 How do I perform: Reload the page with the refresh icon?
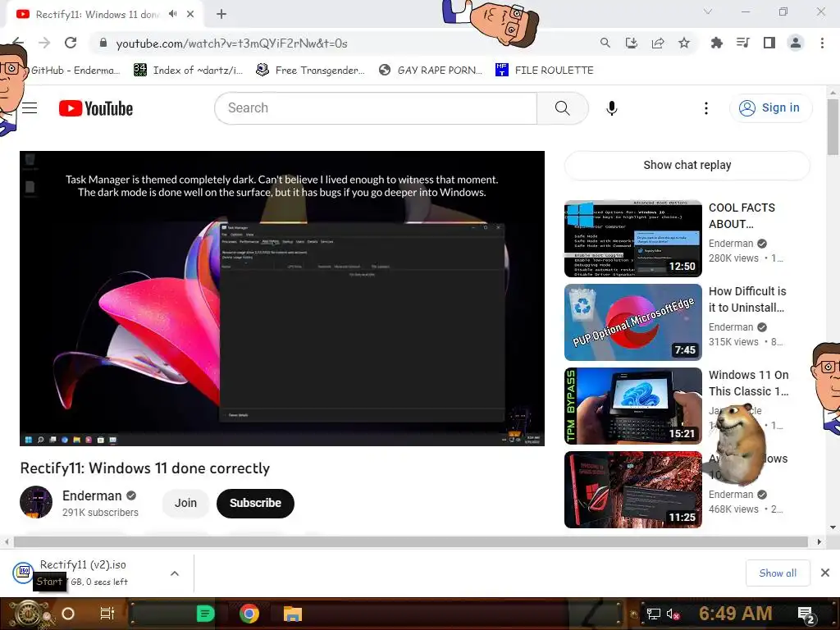click(71, 43)
